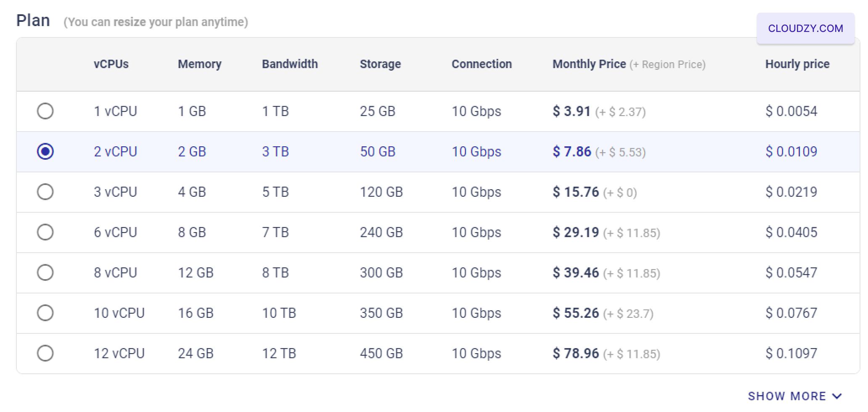868x412 pixels.
Task: Click the $ 0.1097 hourly price
Action: point(791,354)
